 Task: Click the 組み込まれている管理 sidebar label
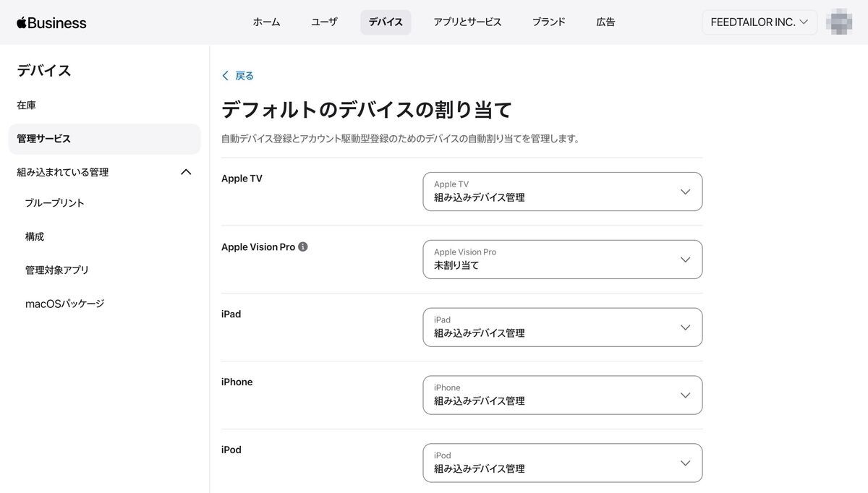pos(63,172)
